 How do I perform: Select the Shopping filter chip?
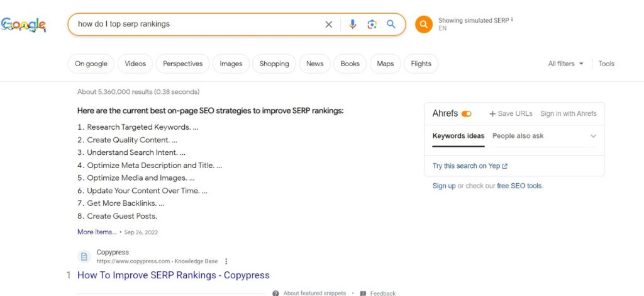pyautogui.click(x=274, y=64)
